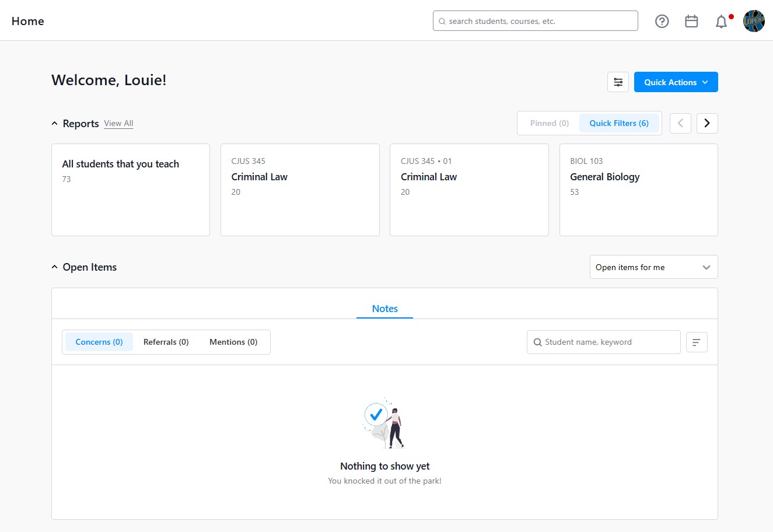Open notifications bell icon
Image resolution: width=773 pixels, height=532 pixels.
[722, 22]
